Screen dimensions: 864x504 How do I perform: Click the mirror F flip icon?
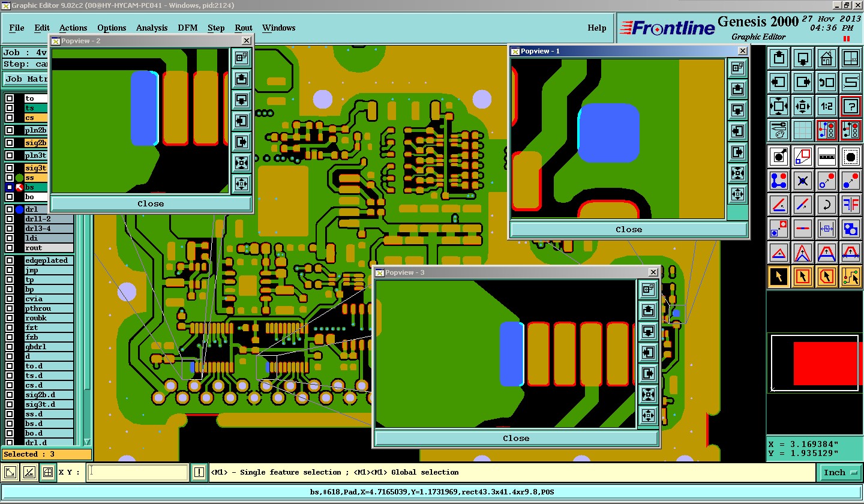point(850,205)
